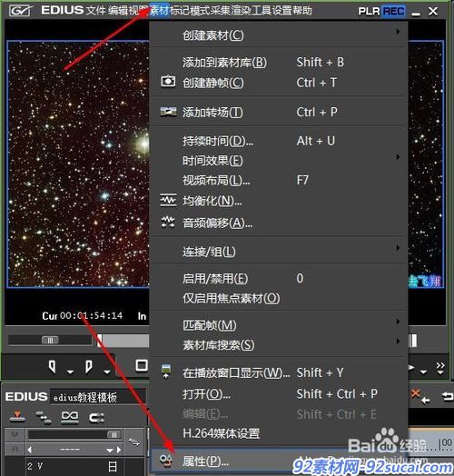Image resolution: width=454 pixels, height=476 pixels.
Task: Click the extend clip snap icon
Action: [97, 418]
